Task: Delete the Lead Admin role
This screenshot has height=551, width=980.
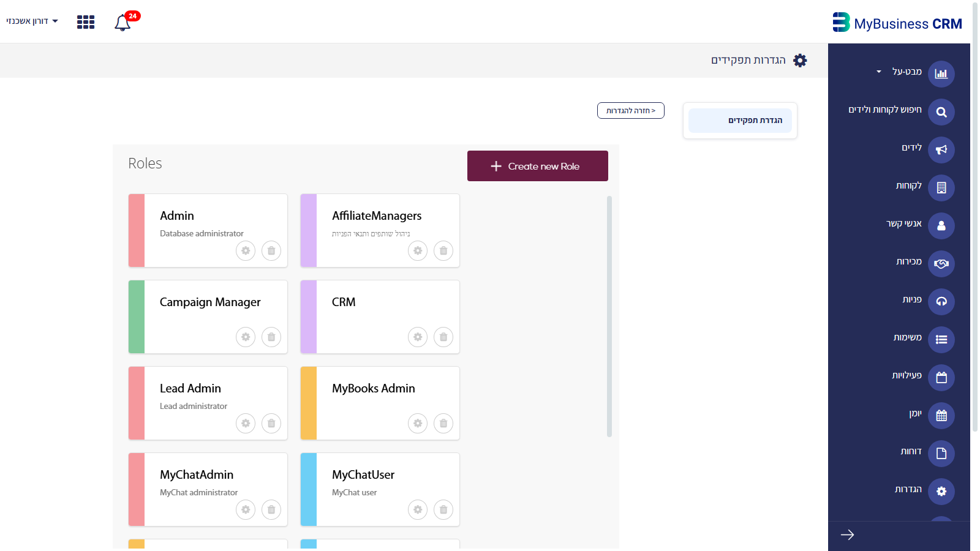Action: click(271, 423)
